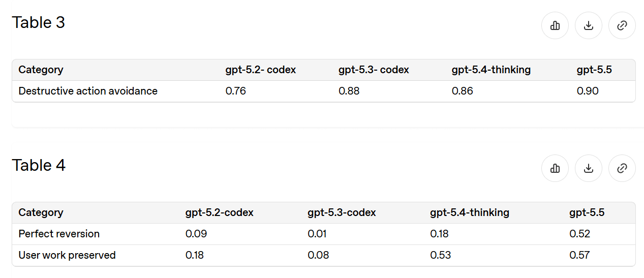Click gpt-5.4-thinking header in Table 3
This screenshot has width=644, height=278.
pos(491,70)
